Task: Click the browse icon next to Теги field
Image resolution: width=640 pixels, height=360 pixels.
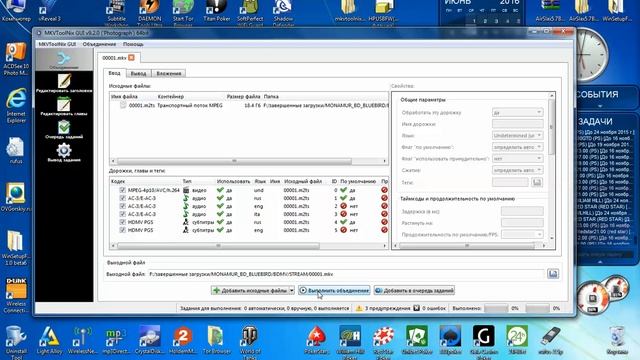Action: point(537,182)
